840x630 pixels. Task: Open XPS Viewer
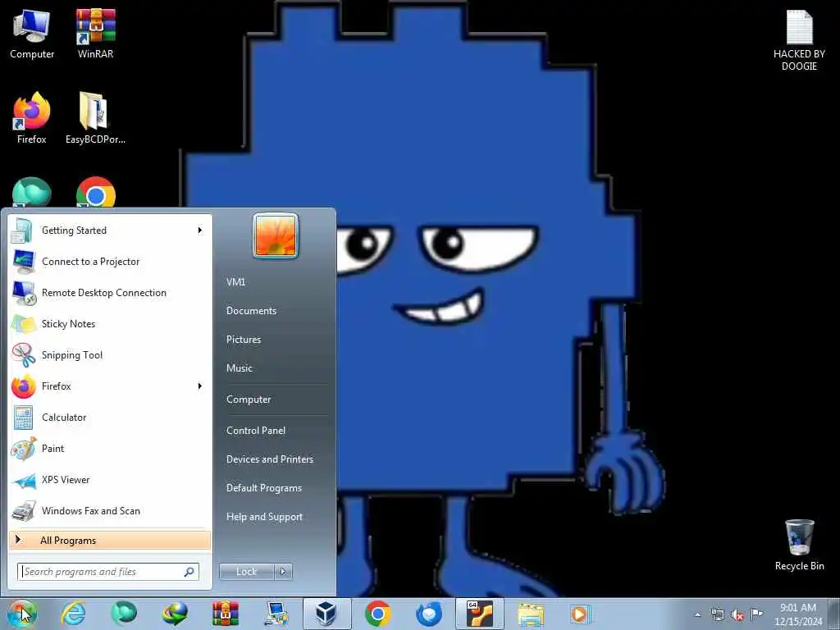(110, 479)
